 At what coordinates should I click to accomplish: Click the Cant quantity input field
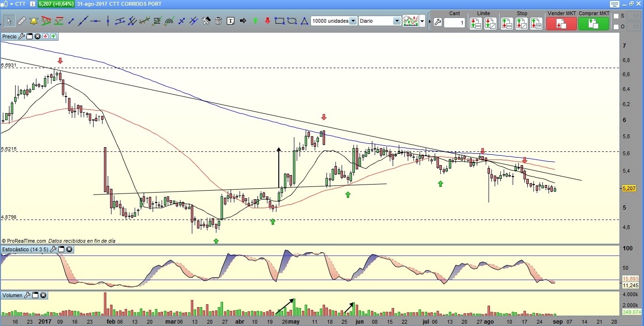pyautogui.click(x=455, y=23)
